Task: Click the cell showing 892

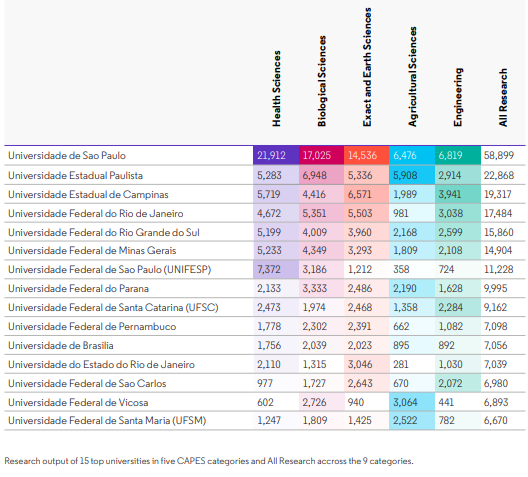Action: [x=458, y=345]
